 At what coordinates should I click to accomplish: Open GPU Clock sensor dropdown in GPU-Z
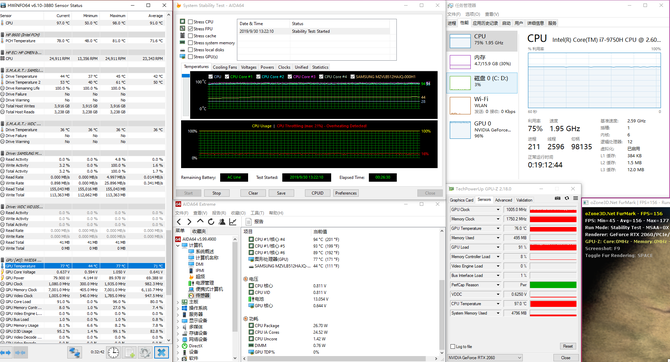[x=498, y=209]
